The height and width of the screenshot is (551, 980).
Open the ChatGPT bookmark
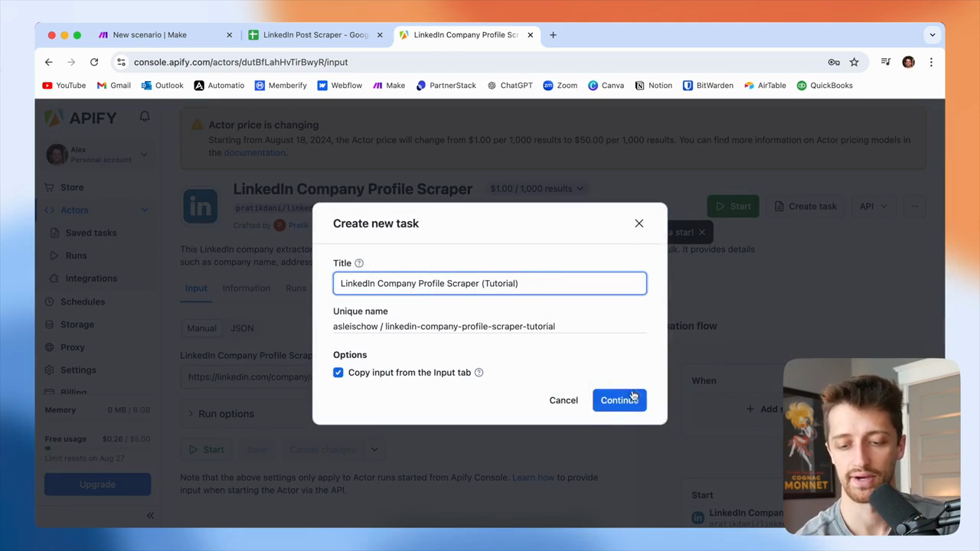tap(510, 86)
